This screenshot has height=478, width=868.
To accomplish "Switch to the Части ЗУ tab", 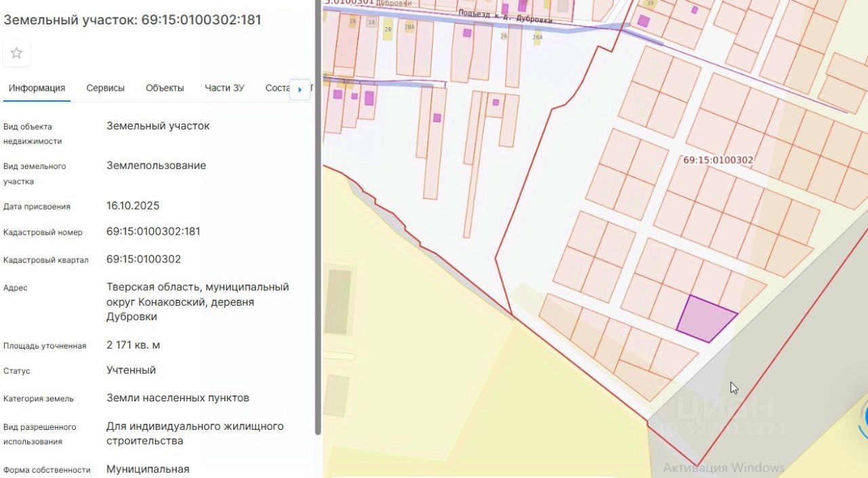I will pyautogui.click(x=224, y=88).
